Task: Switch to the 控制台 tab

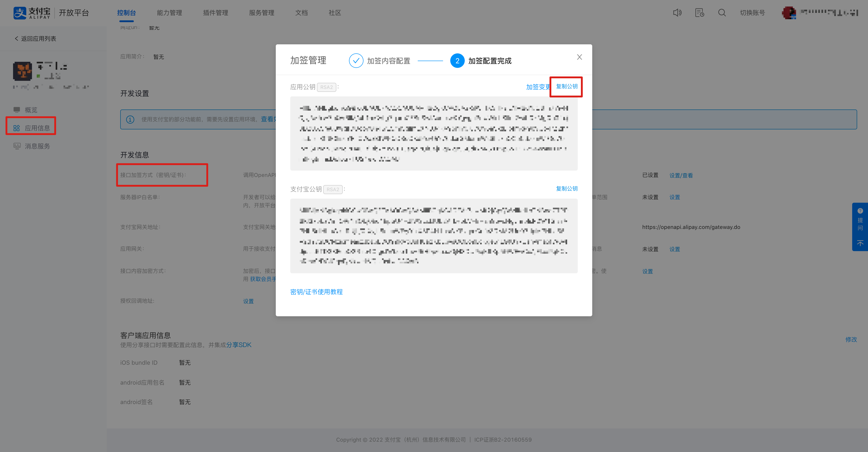Action: click(126, 13)
